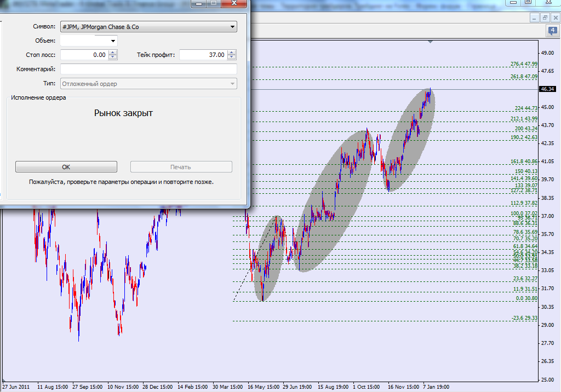Image resolution: width=561 pixels, height=392 pixels.
Task: Click Fibonacci level label "11.9 31.51"
Action: pyautogui.click(x=525, y=289)
